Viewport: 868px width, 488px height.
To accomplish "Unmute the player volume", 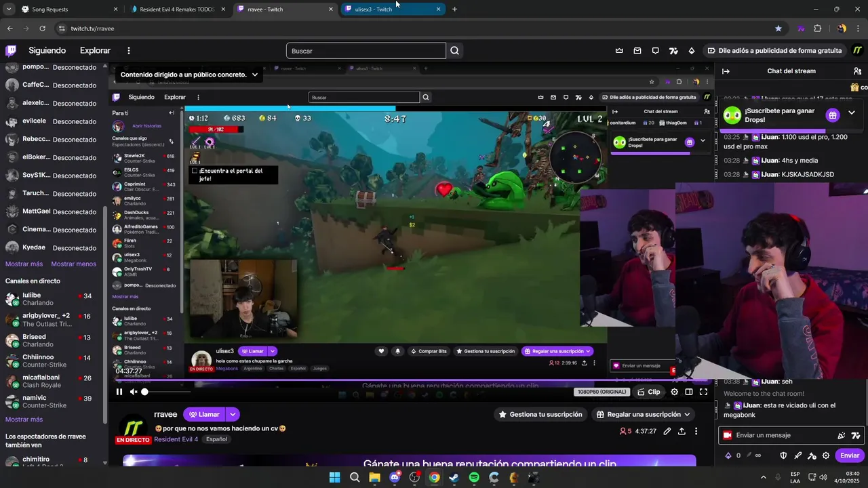I will [134, 392].
